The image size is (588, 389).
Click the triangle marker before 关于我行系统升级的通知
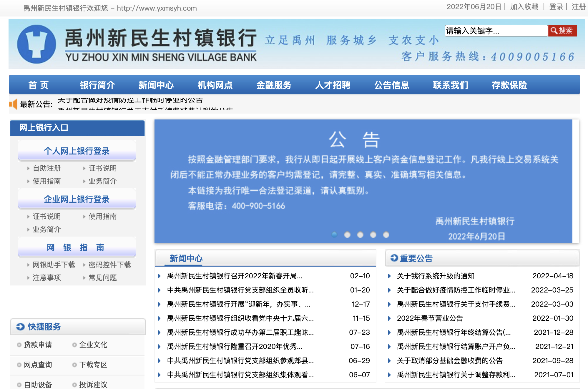[390, 276]
